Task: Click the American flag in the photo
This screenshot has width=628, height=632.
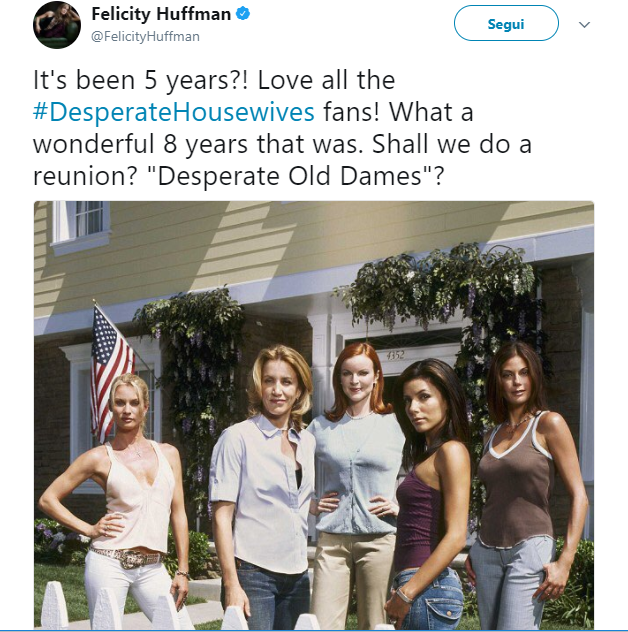Action: coord(111,371)
